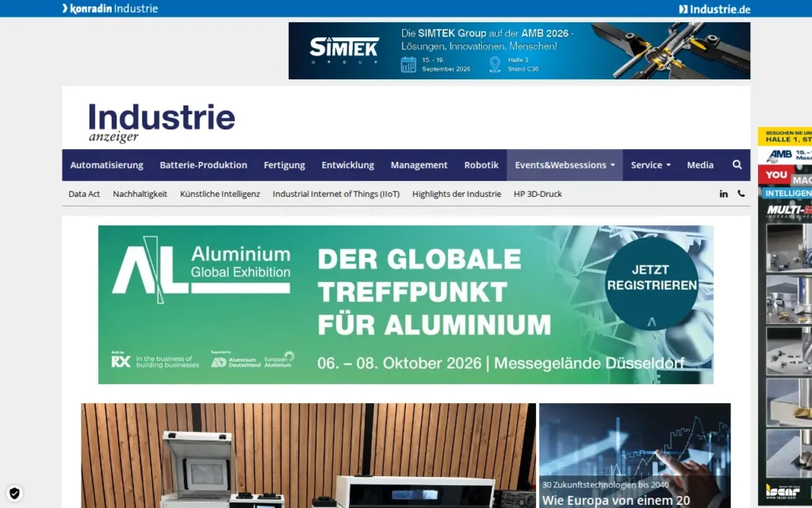Navigate to Robotik

coord(481,165)
